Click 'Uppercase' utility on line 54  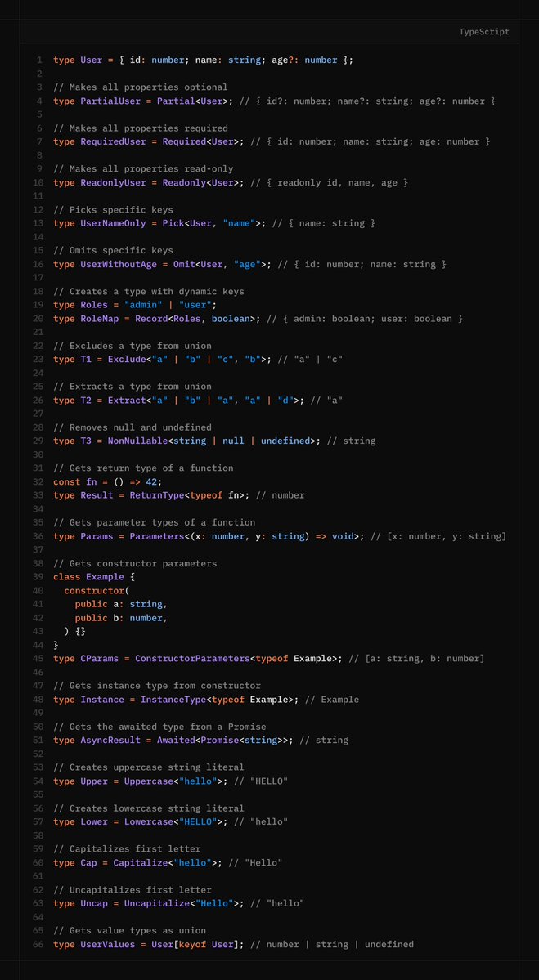[x=149, y=781]
